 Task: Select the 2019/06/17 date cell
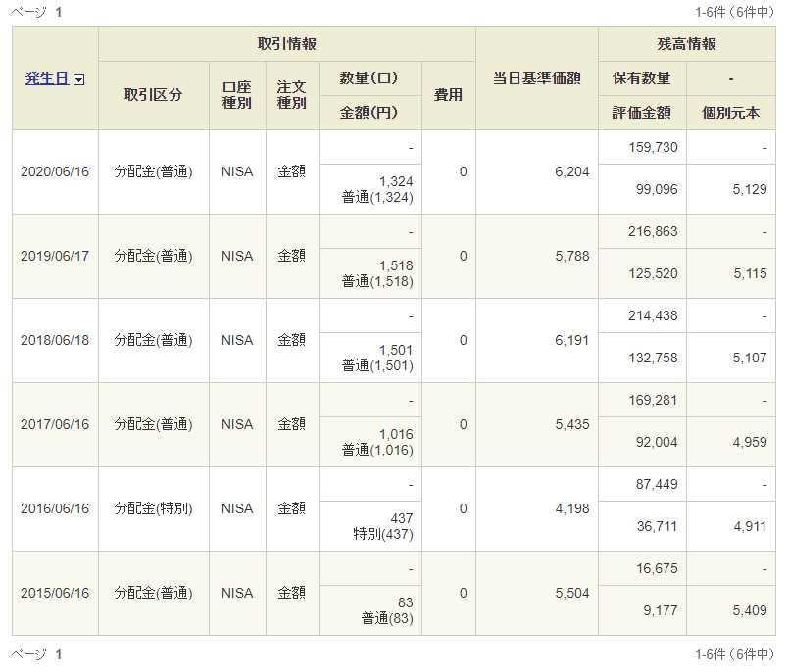click(55, 256)
